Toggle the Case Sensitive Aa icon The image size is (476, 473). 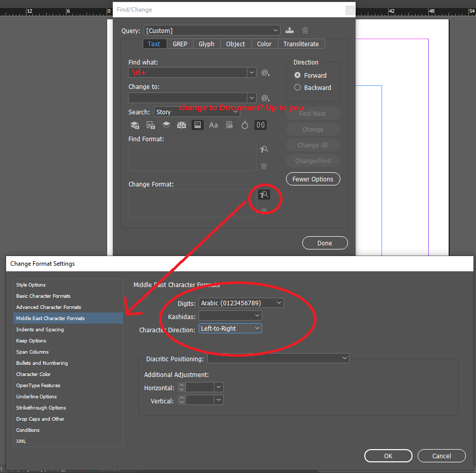[213, 125]
